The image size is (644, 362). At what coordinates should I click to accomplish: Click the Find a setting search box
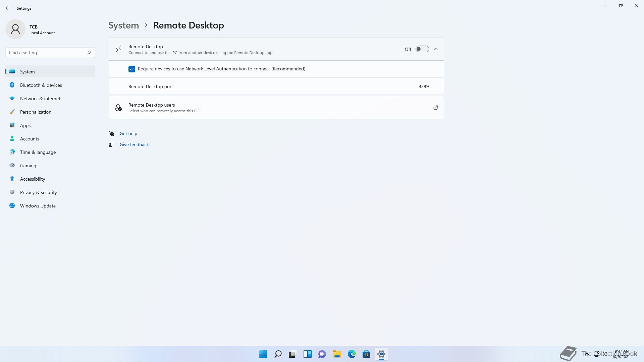(50, 53)
